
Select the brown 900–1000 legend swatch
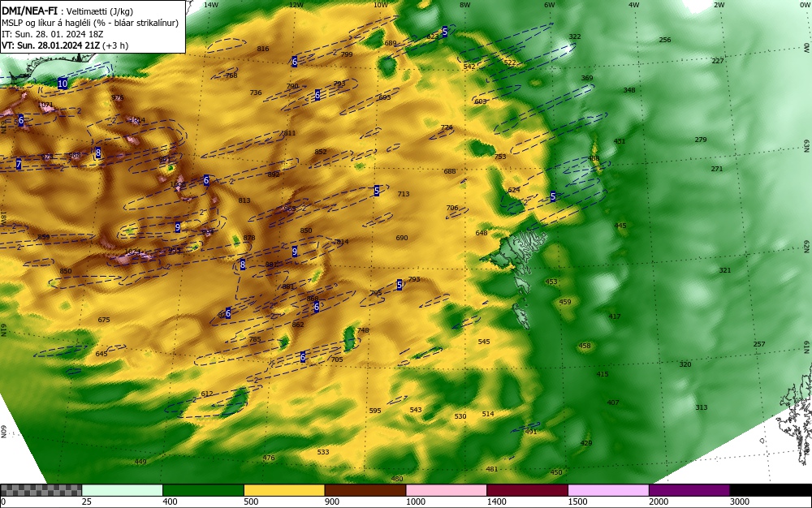[365, 490]
